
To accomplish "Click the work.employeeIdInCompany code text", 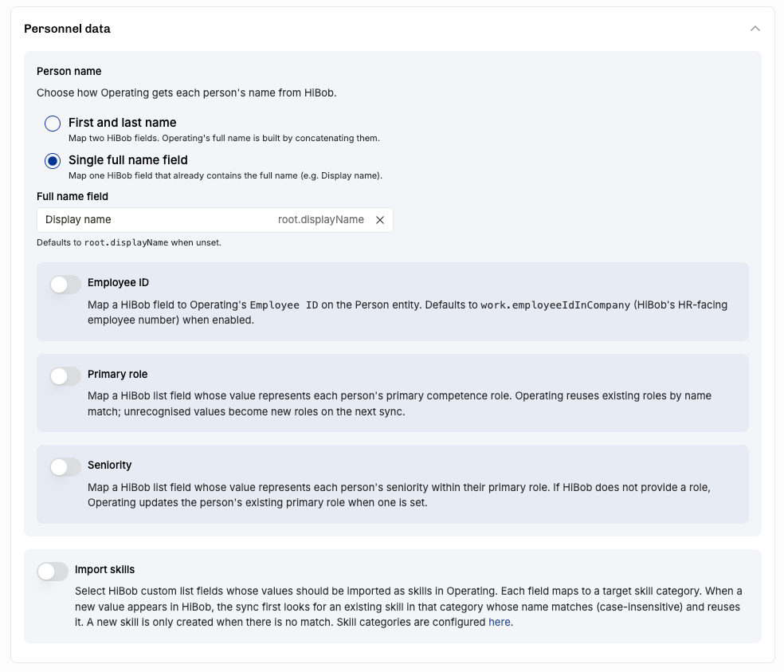I will point(555,305).
